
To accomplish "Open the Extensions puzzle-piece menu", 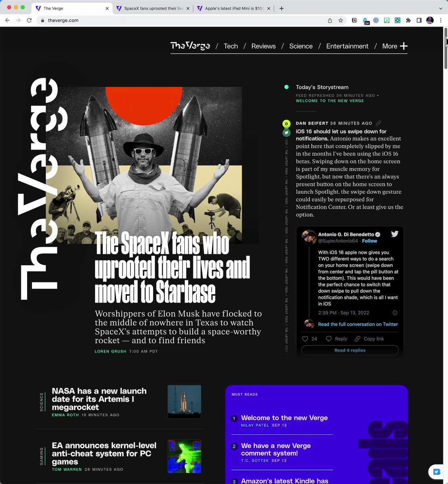I will point(408,20).
